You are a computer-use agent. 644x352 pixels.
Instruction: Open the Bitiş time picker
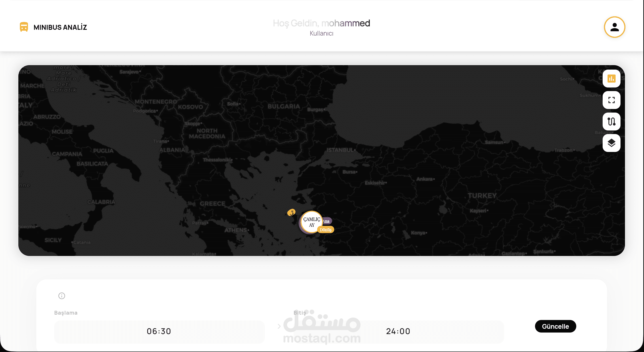point(398,331)
